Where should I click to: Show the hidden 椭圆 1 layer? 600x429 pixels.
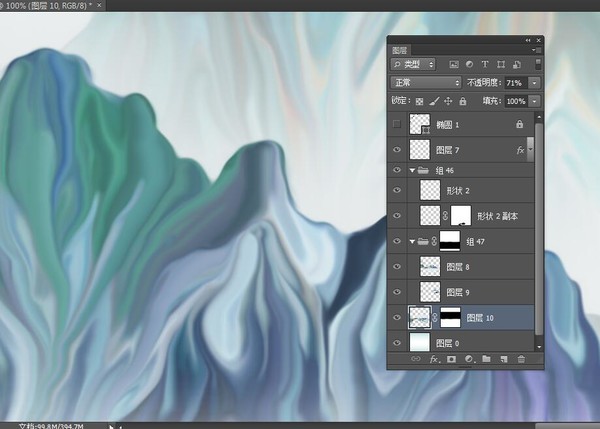point(397,124)
